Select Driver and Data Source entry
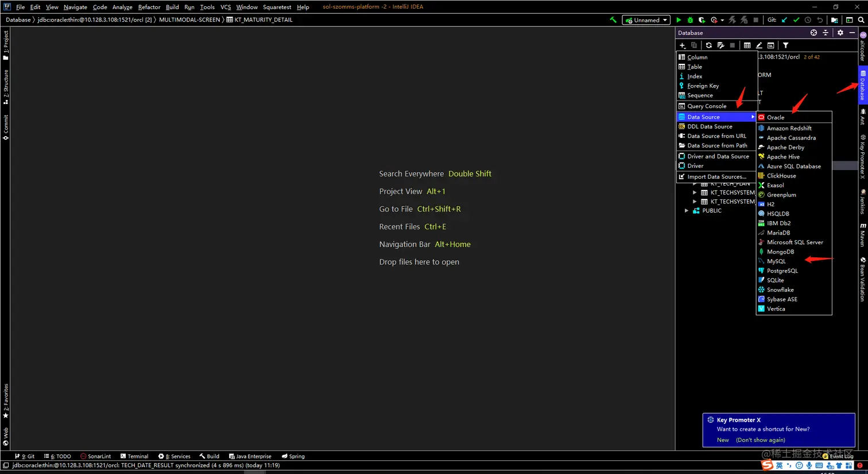 717,156
